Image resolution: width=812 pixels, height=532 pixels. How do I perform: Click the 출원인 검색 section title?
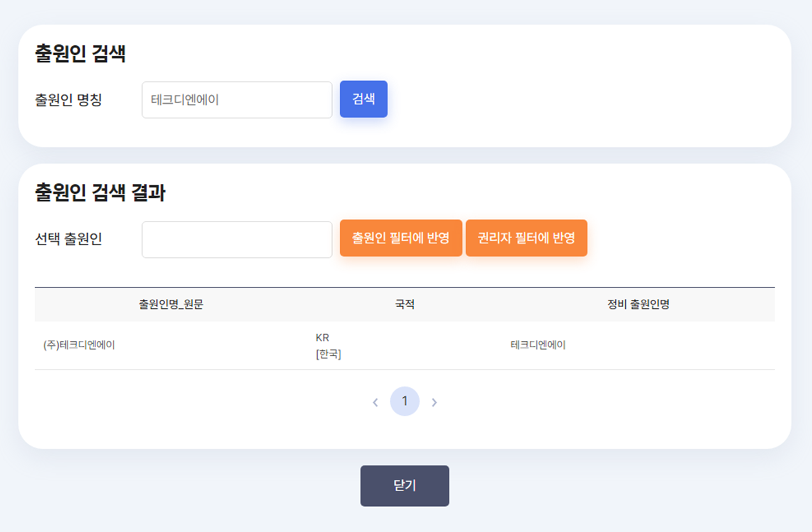[x=81, y=54]
